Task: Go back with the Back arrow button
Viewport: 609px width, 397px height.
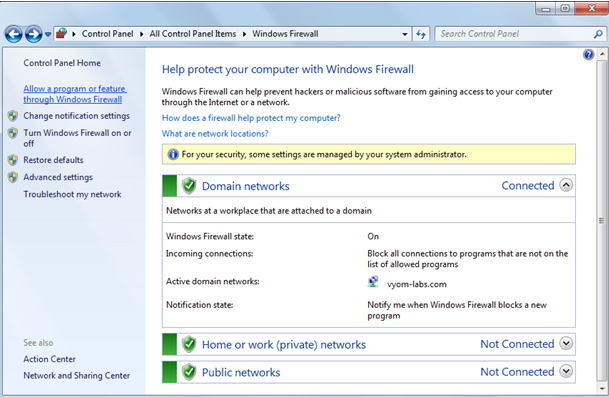Action: (14, 34)
